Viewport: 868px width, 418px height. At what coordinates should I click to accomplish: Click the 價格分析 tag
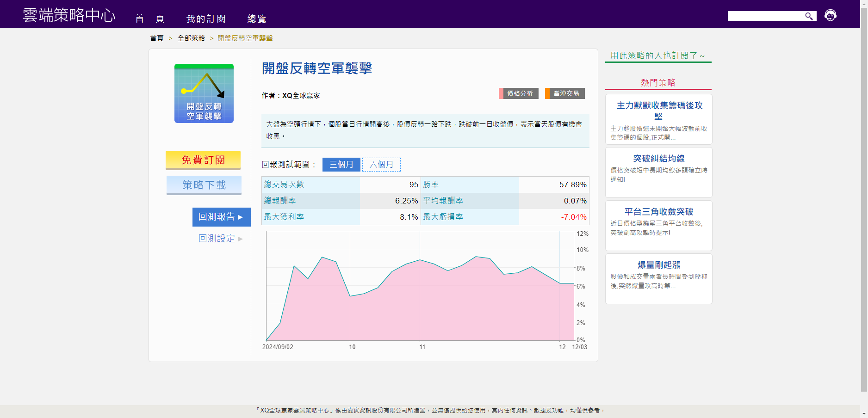[x=519, y=93]
